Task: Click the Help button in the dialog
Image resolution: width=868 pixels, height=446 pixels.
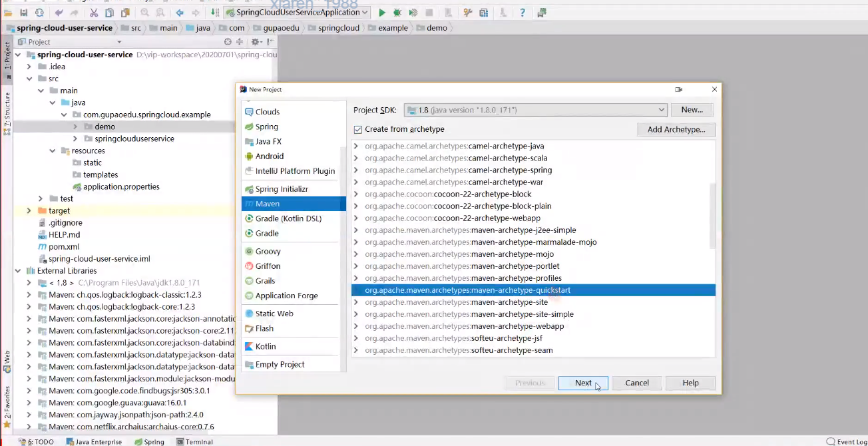Action: [x=691, y=383]
